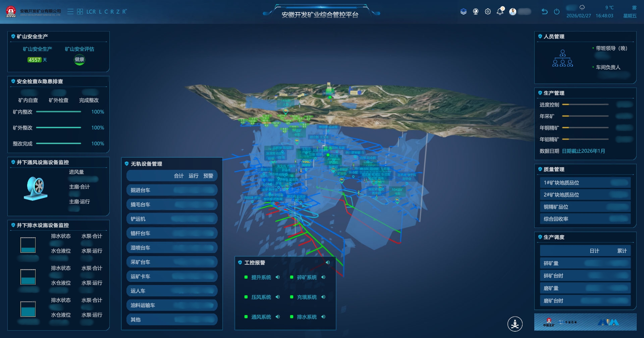Image resolution: width=644 pixels, height=338 pixels.
Task: Click the ventilation fan equipment icon
Action: coord(36,188)
